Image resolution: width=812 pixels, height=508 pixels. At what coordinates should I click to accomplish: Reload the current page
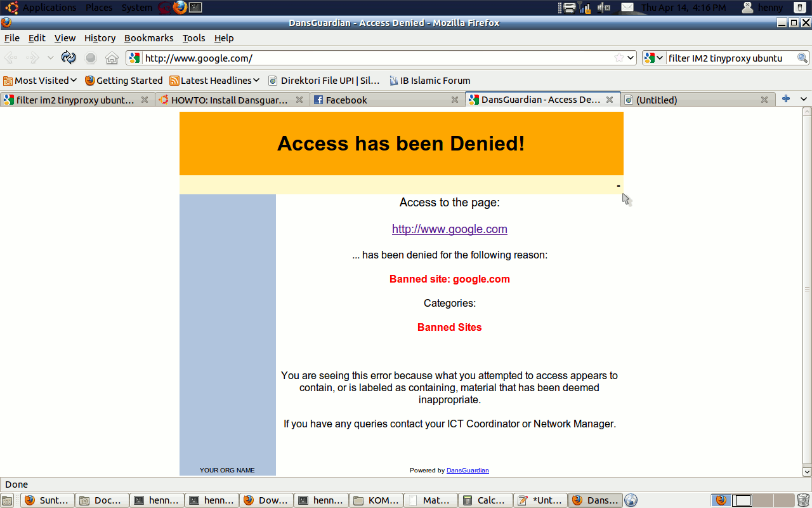[x=69, y=58]
